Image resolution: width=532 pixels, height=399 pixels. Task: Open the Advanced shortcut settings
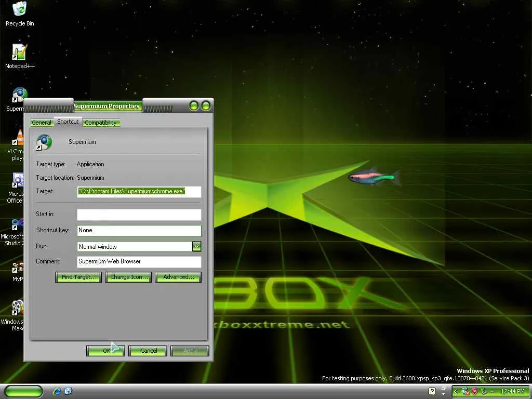178,277
